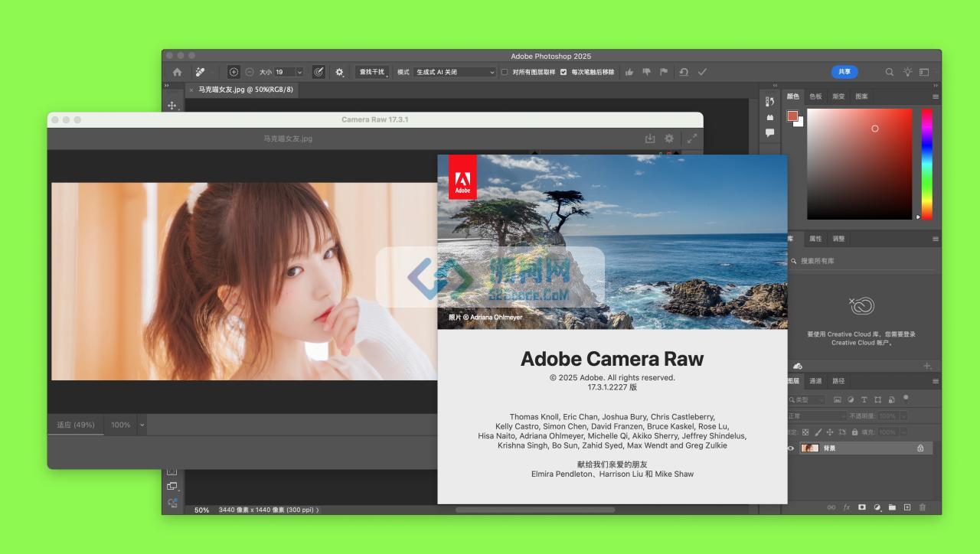Toggle Camera Raw full screen mode

[x=692, y=138]
